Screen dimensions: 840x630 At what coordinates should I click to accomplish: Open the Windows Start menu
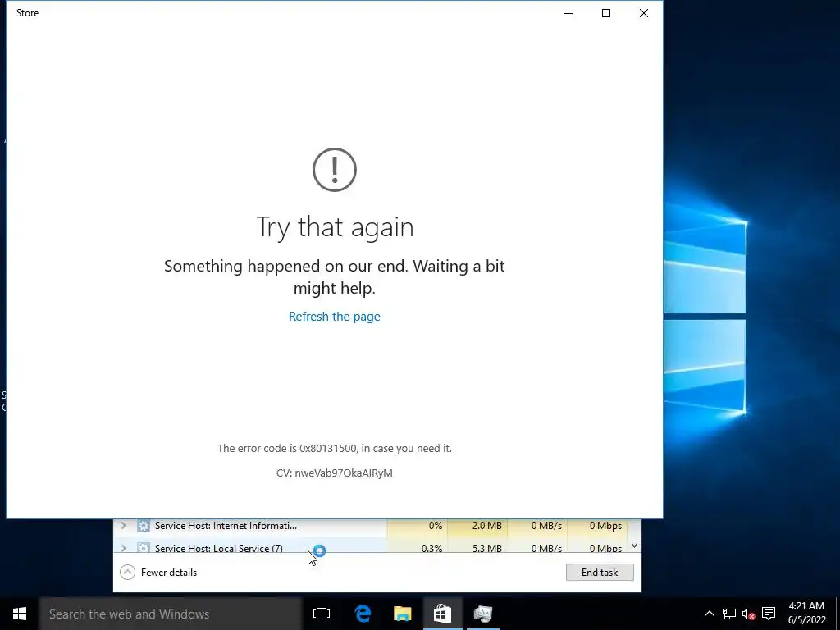click(20, 614)
